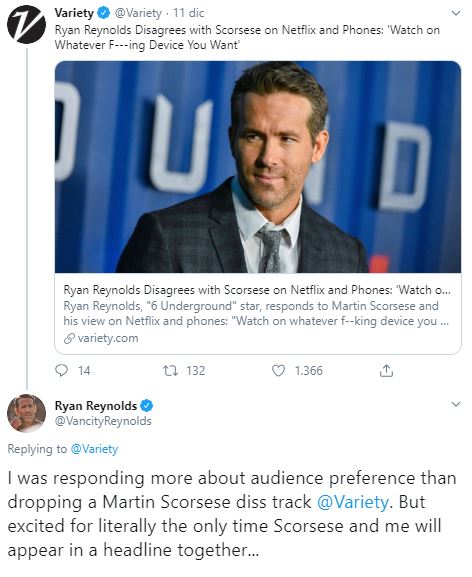Open the variety.com link in card
The image size is (472, 577).
click(108, 338)
